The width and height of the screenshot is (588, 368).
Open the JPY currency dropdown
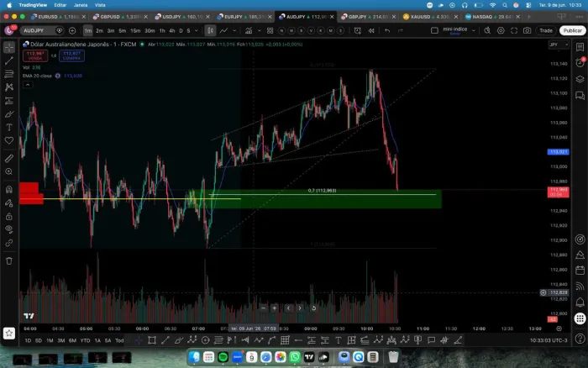(x=559, y=45)
